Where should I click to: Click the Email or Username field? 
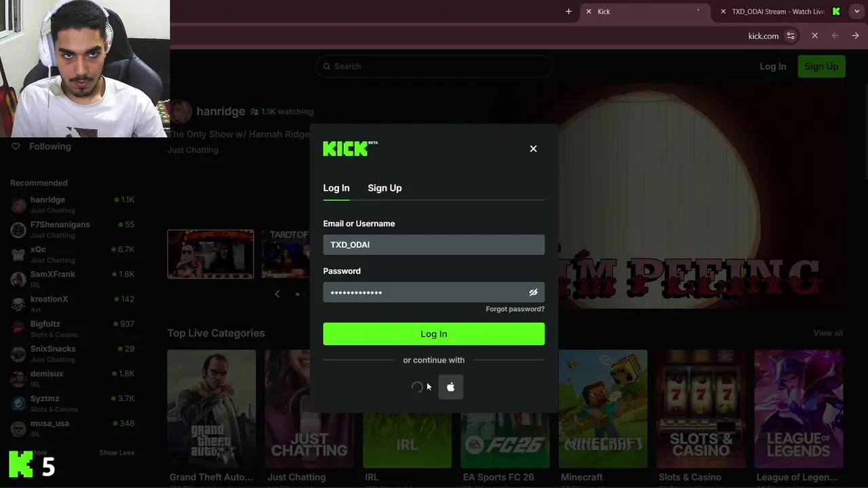click(434, 245)
